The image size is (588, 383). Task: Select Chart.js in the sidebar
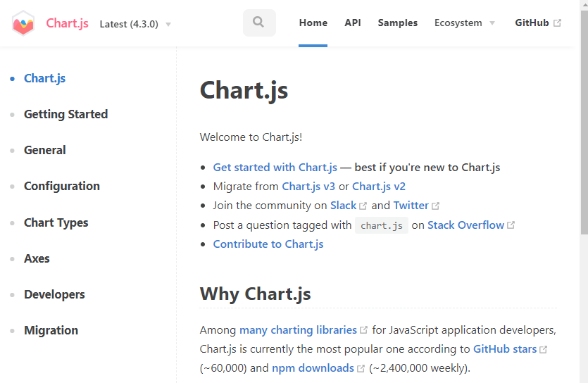44,78
